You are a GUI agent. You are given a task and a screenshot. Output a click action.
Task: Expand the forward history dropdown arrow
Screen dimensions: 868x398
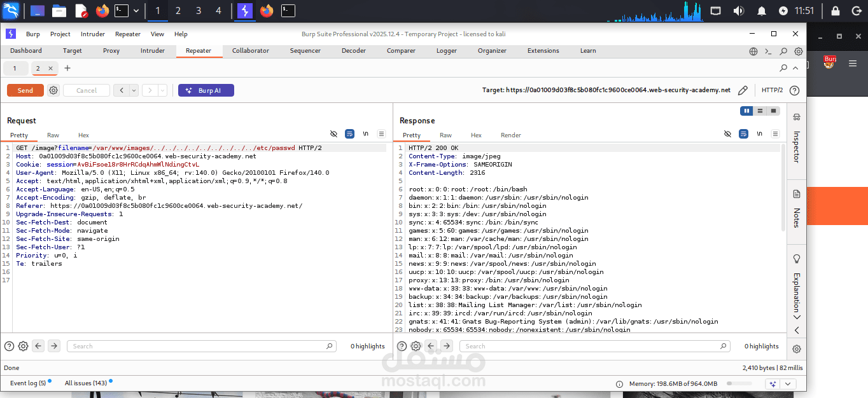pyautogui.click(x=162, y=90)
